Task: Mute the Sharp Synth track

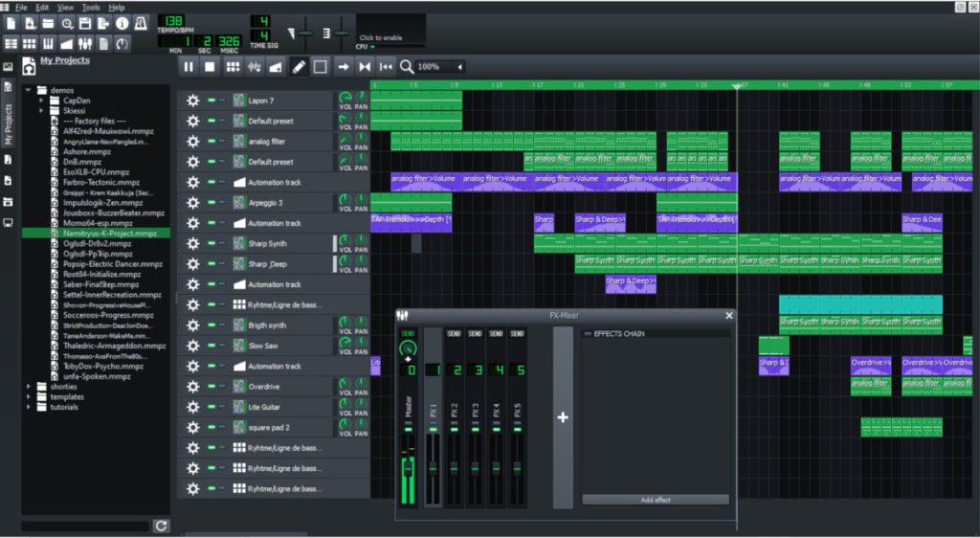Action: (212, 244)
